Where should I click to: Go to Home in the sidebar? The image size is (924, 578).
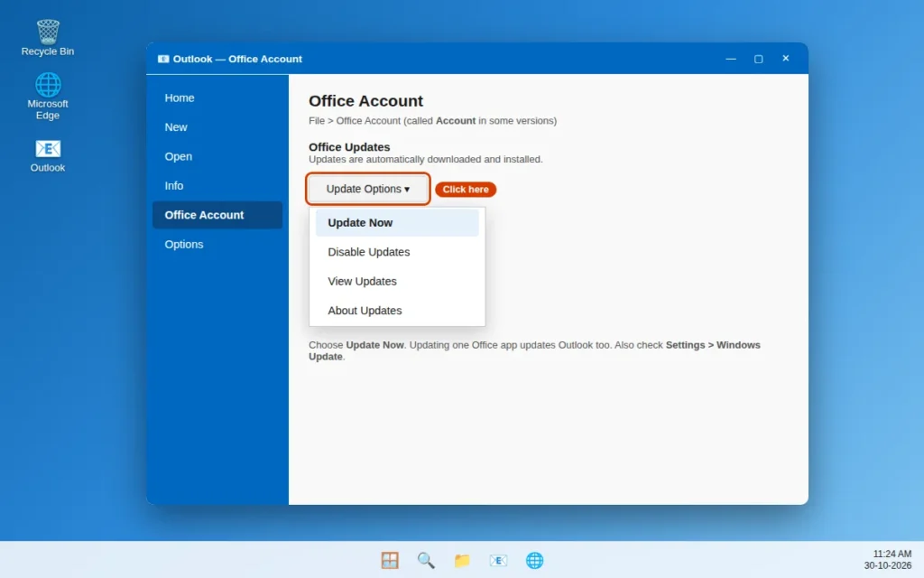coord(217,98)
